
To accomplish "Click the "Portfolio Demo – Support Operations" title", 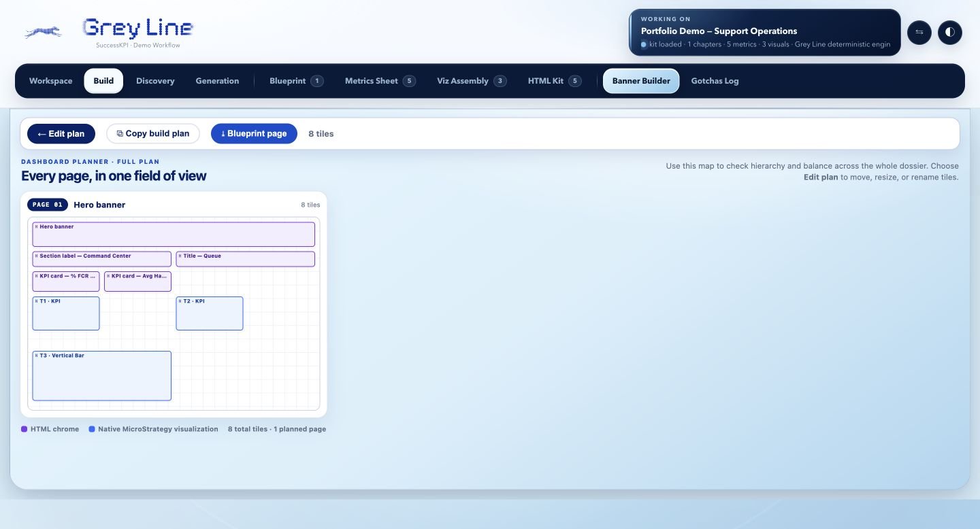I will pos(719,31).
